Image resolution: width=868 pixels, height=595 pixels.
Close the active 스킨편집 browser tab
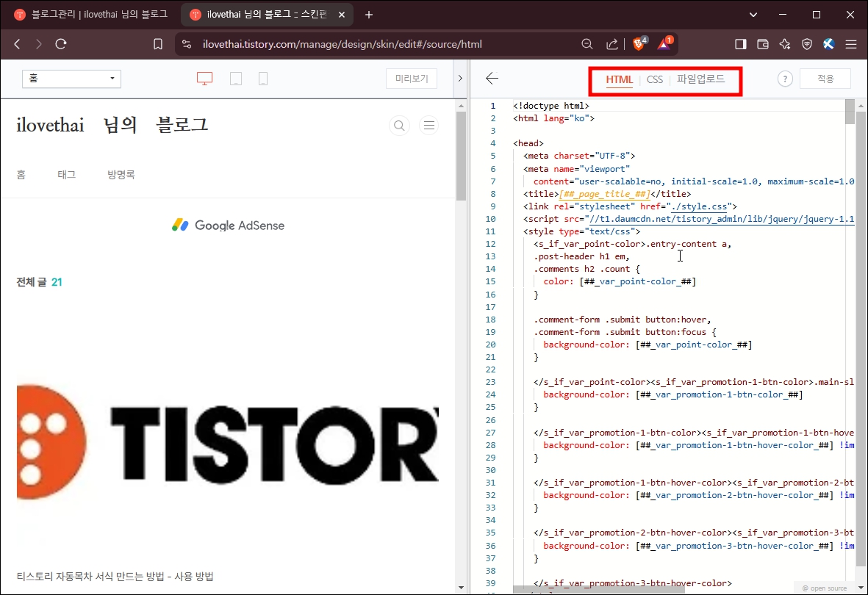(x=342, y=15)
